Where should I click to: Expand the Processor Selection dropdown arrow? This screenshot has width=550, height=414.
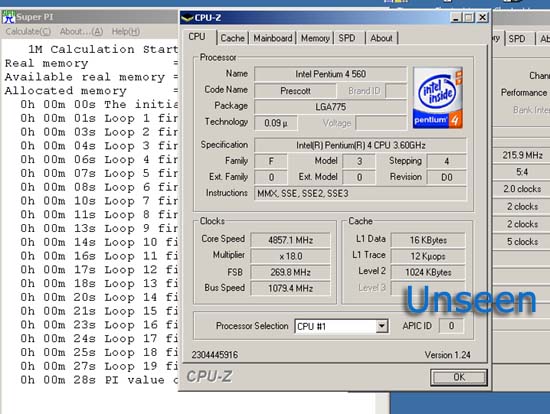click(382, 326)
